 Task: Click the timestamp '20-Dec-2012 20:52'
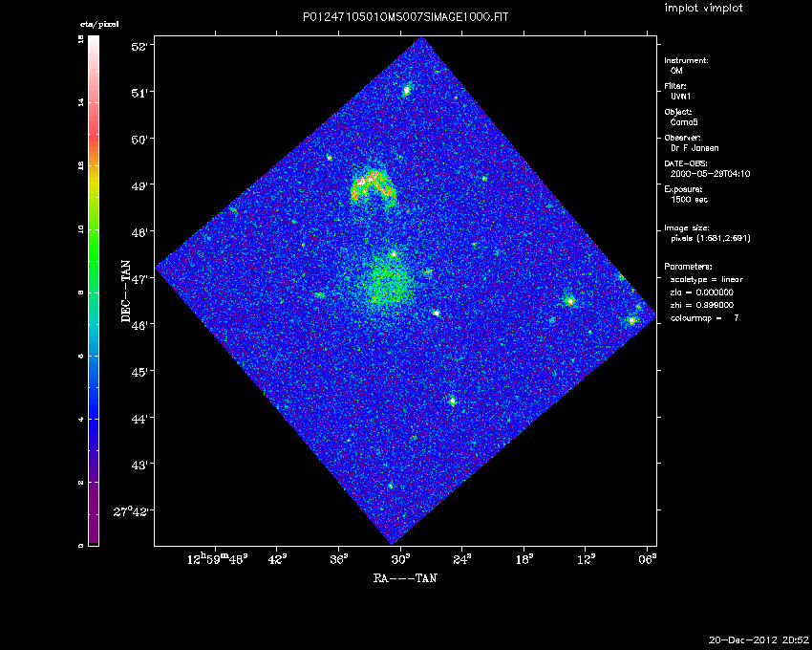click(759, 640)
